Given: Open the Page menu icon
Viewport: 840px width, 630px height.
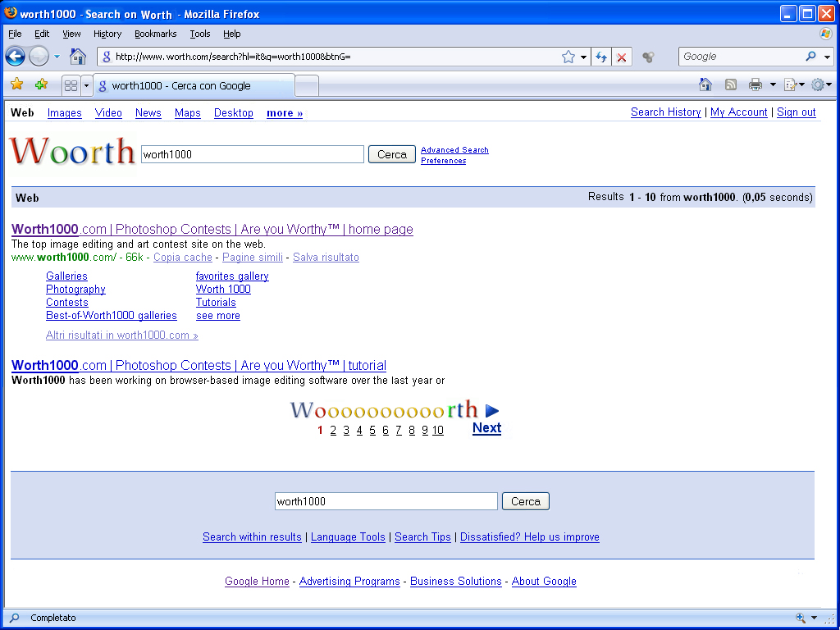Looking at the screenshot, I should (x=791, y=84).
